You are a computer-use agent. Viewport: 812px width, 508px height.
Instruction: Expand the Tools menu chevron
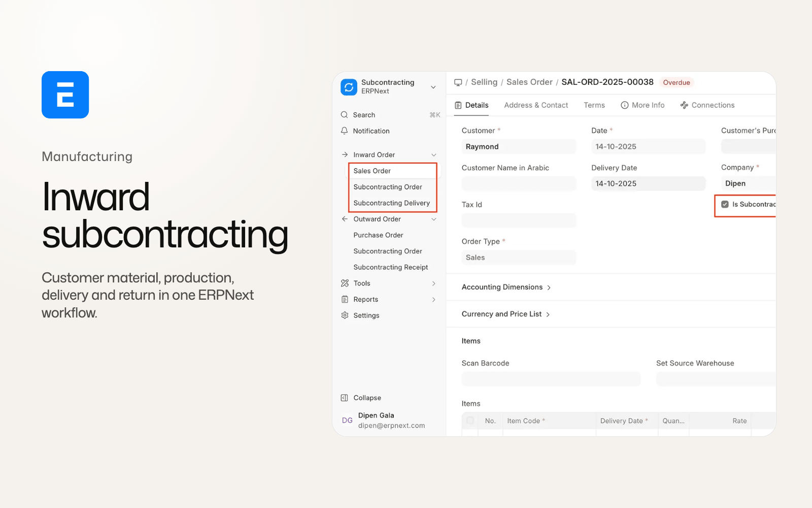[434, 283]
